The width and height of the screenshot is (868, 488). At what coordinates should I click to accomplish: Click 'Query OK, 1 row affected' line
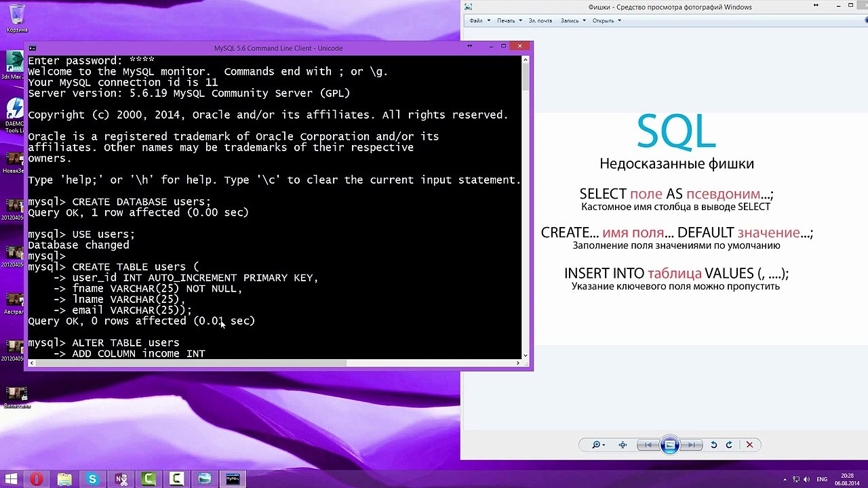coord(138,213)
